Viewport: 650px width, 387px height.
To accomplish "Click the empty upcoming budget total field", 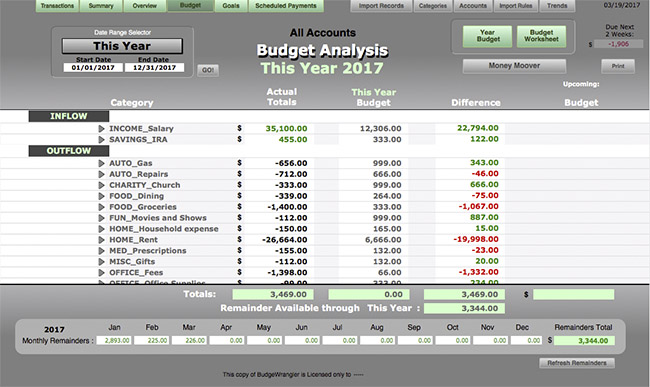I will pos(574,295).
